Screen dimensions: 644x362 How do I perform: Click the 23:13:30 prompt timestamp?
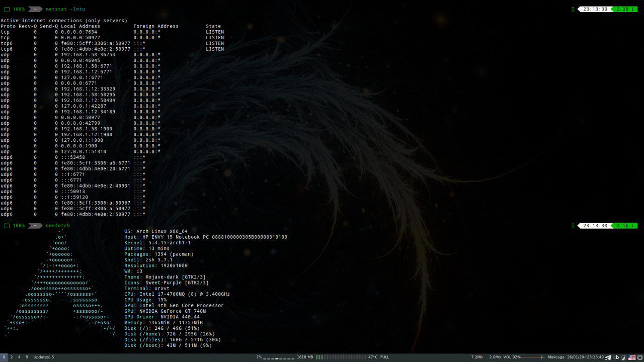tap(595, 9)
